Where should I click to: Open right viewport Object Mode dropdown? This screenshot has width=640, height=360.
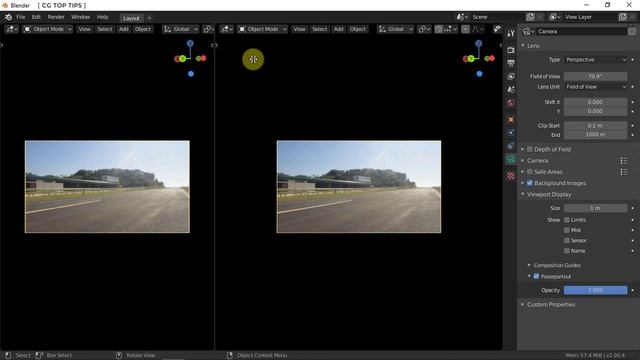click(262, 29)
